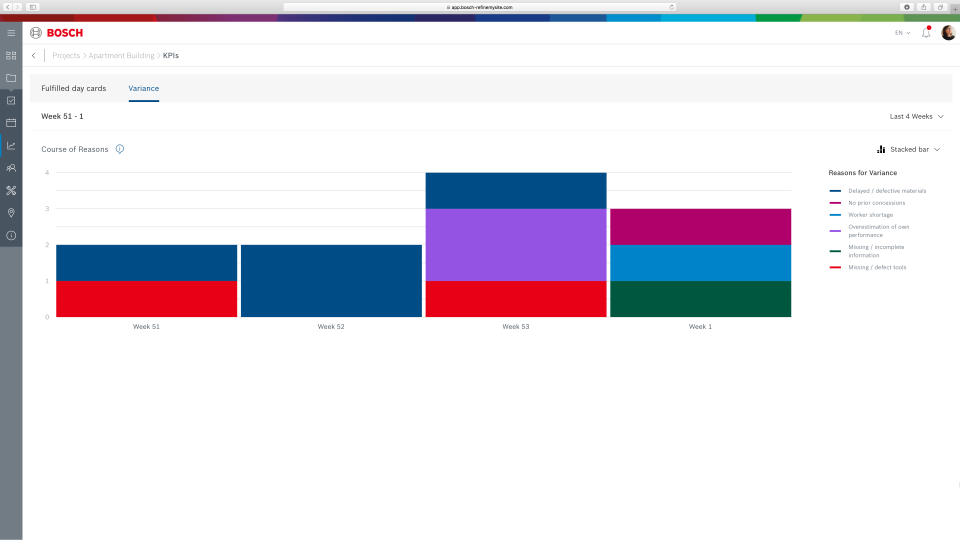960x540 pixels.
Task: Click the Week 52 blue bar
Action: tap(331, 281)
